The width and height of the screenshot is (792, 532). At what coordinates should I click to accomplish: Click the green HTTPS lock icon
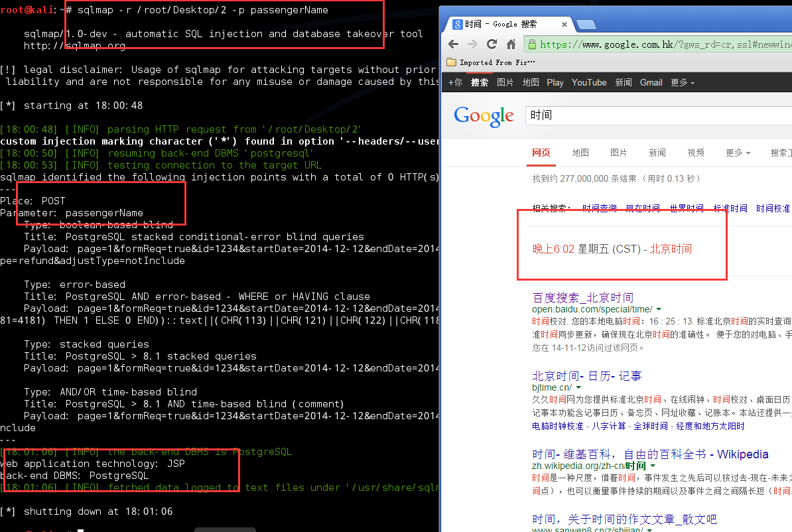[x=532, y=44]
